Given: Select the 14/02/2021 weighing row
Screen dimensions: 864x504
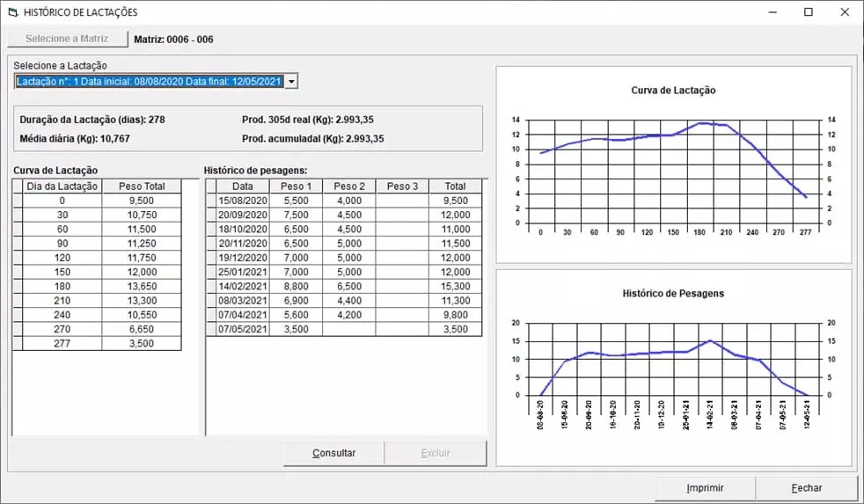Looking at the screenshot, I should click(242, 286).
